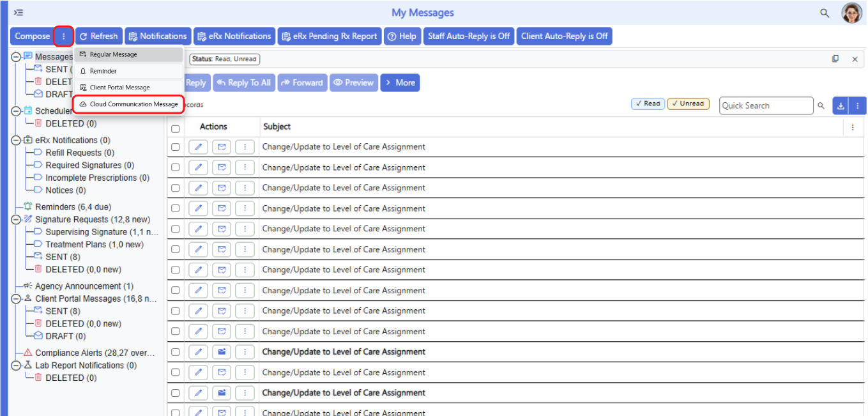Open the Subject column options kebab icon
868x416 pixels.
(853, 127)
